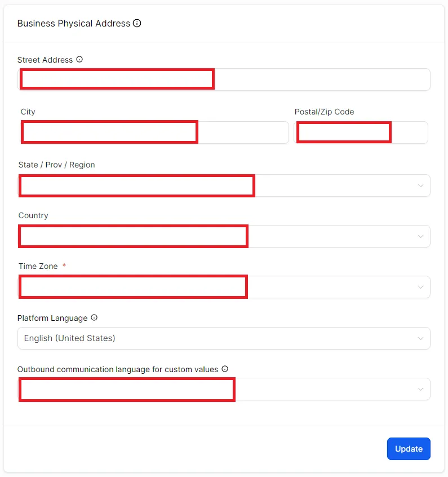
Task: Click into the City input field
Action: pyautogui.click(x=154, y=132)
